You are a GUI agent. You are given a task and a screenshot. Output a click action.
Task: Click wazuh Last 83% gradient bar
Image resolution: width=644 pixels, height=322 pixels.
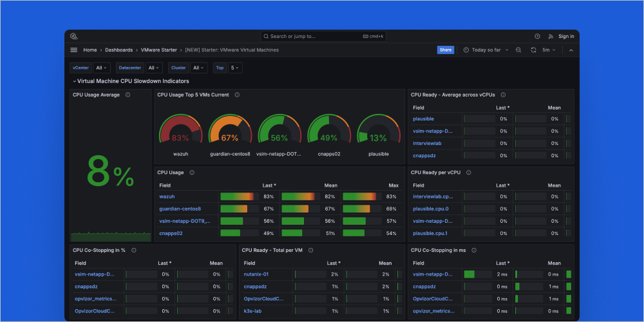[x=237, y=196]
